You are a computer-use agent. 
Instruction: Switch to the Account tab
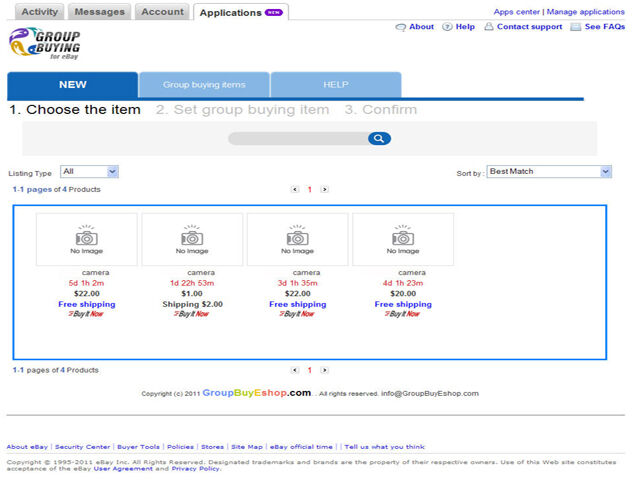point(162,12)
